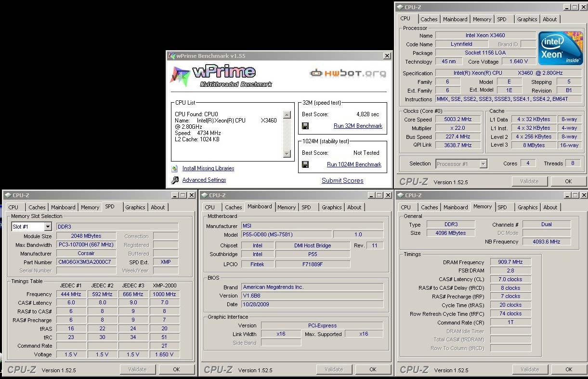
Task: Click the Part Number field CMG6GX3M3A2000C7
Action: pyautogui.click(x=87, y=262)
